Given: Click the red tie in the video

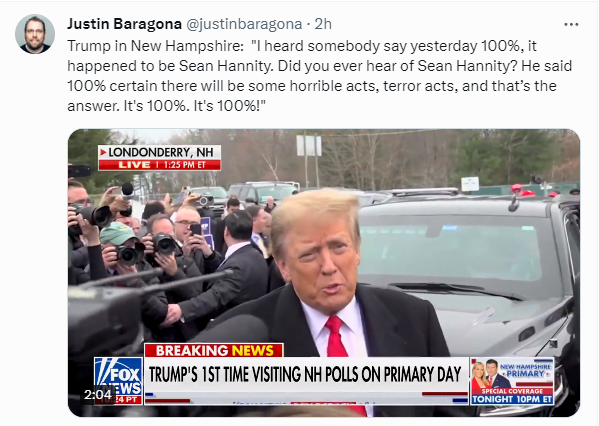Looking at the screenshot, I should tap(335, 336).
